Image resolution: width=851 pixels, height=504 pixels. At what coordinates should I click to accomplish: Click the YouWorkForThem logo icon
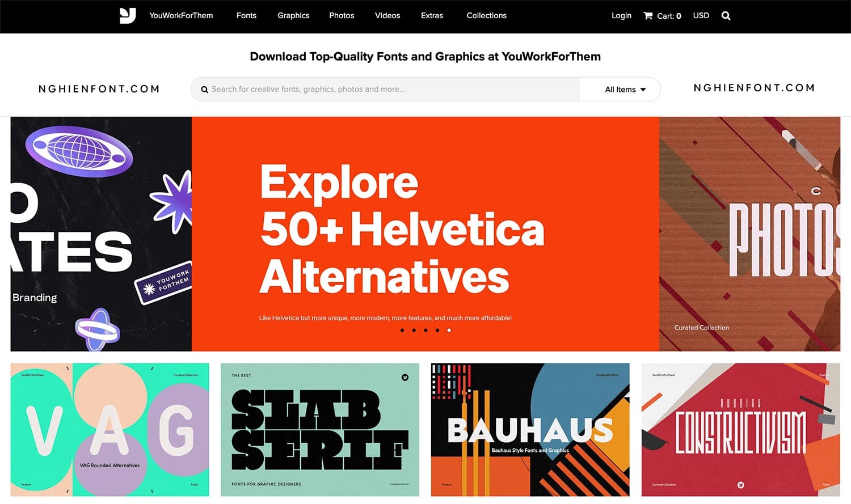pyautogui.click(x=128, y=15)
